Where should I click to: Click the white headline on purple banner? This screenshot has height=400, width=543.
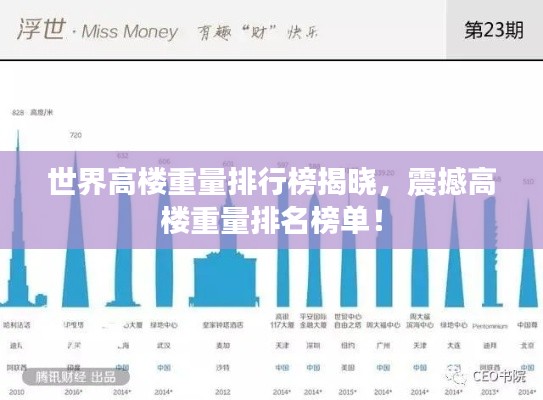click(272, 201)
